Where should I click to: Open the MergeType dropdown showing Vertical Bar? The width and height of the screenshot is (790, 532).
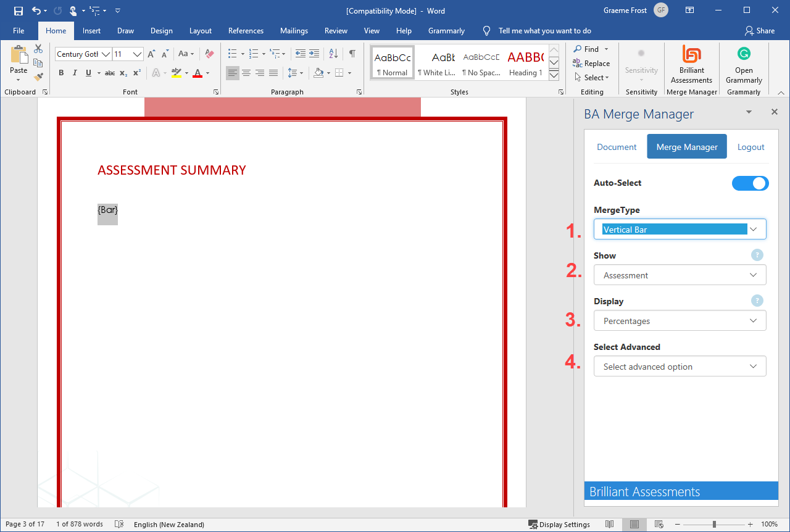tap(680, 230)
